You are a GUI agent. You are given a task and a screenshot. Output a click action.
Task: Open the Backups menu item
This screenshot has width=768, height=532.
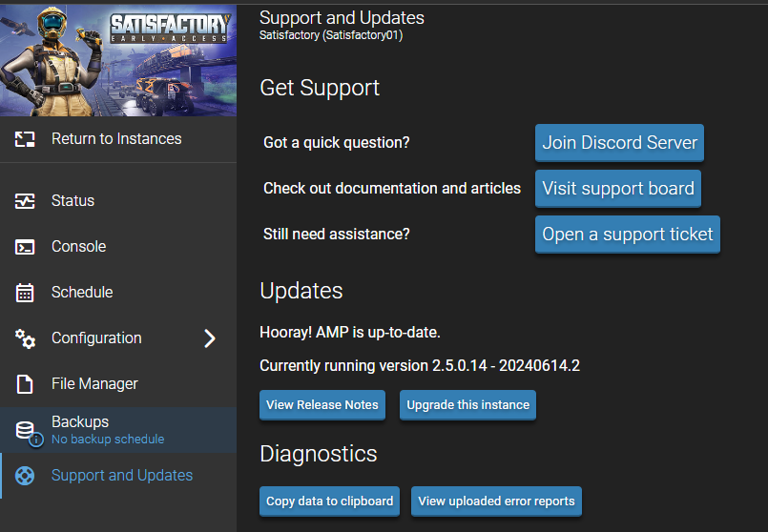(118, 430)
